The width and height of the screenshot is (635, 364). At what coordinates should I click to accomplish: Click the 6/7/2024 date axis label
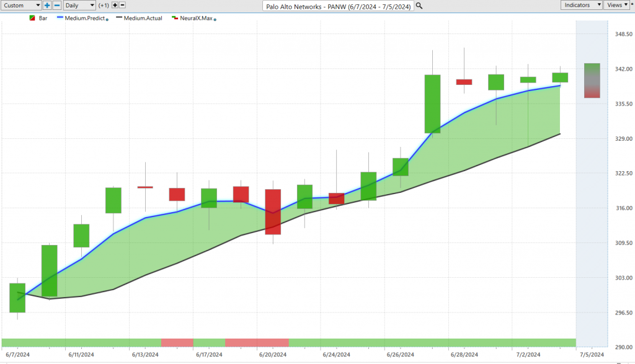[17, 354]
